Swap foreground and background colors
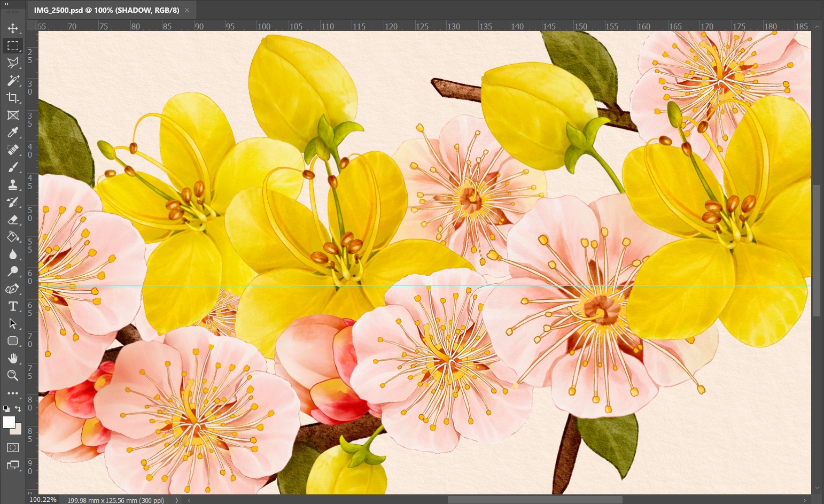 click(x=18, y=409)
